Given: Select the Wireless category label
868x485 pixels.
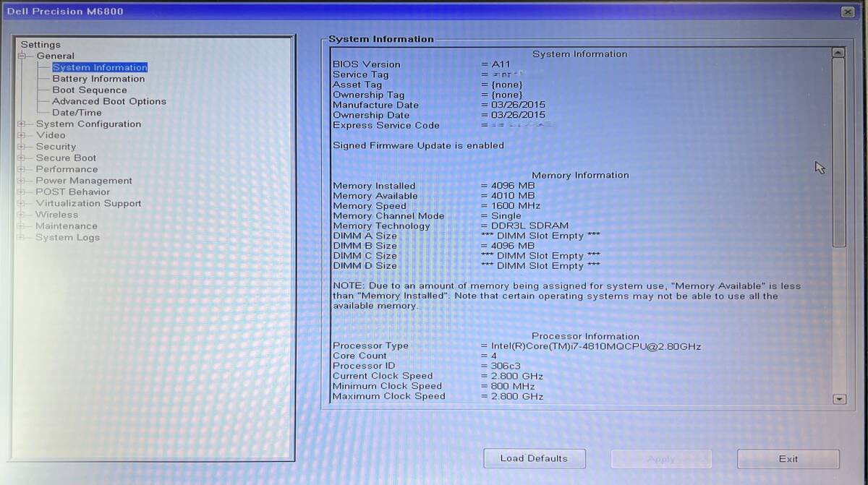Looking at the screenshot, I should click(x=57, y=215).
